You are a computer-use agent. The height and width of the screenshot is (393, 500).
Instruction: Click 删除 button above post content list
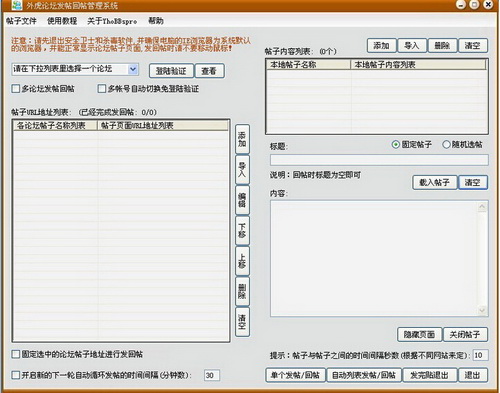[x=442, y=45]
